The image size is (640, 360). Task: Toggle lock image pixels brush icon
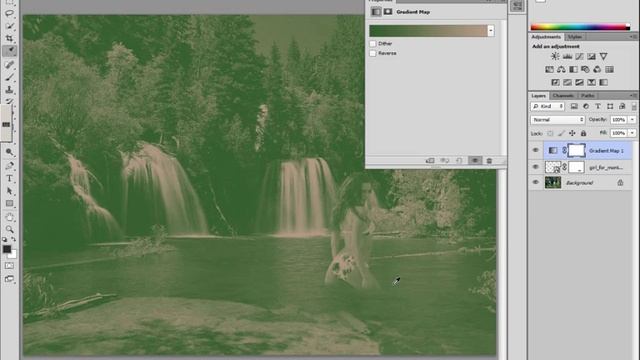pos(561,133)
